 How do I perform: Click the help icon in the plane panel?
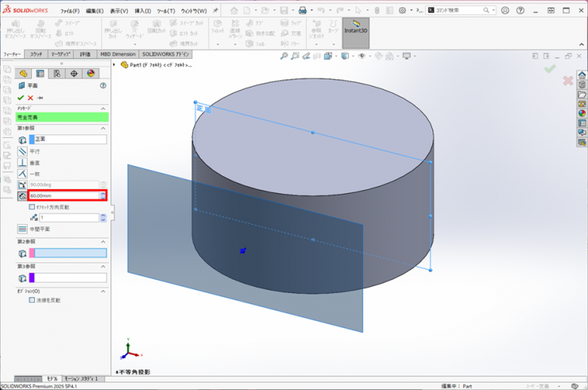[x=103, y=85]
